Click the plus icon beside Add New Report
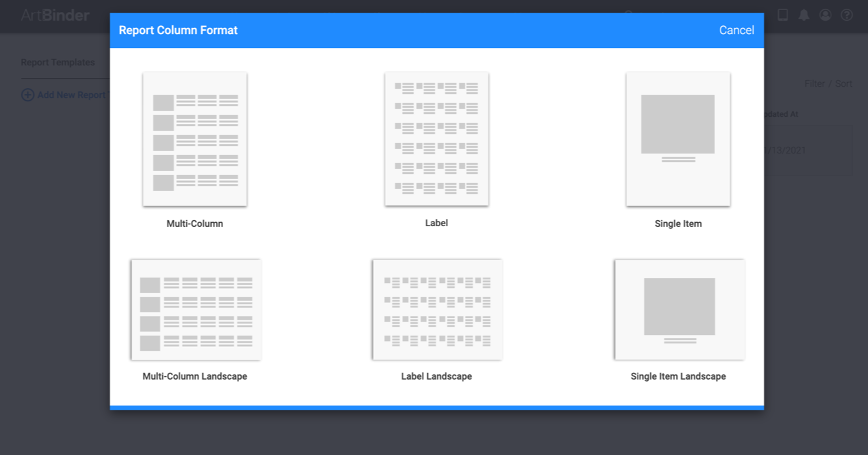The image size is (868, 455). (x=27, y=95)
